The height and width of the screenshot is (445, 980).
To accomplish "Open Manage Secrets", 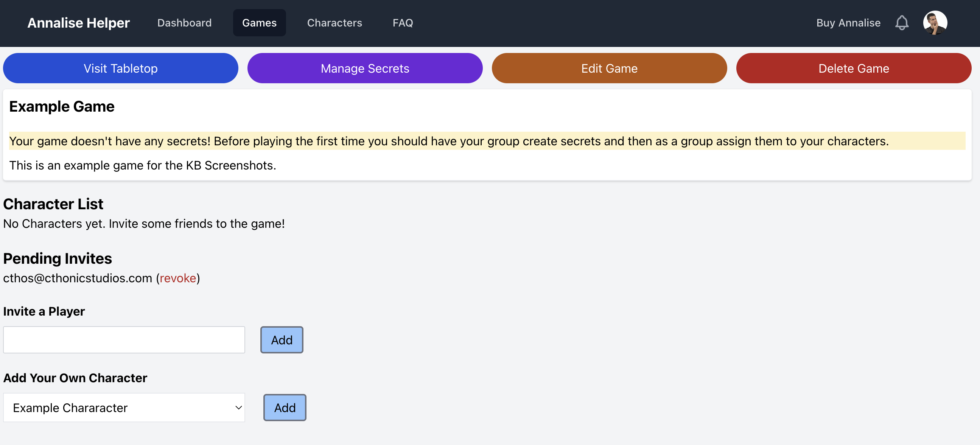I will (364, 68).
